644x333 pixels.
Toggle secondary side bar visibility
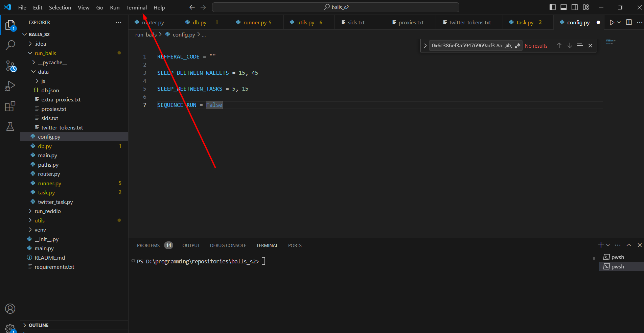pos(575,7)
